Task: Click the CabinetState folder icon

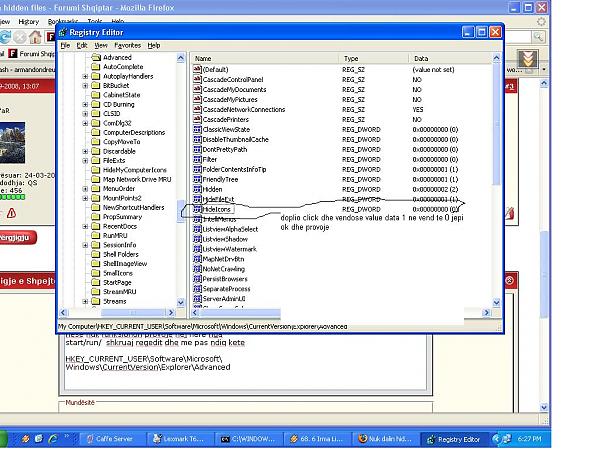Action: click(96, 95)
